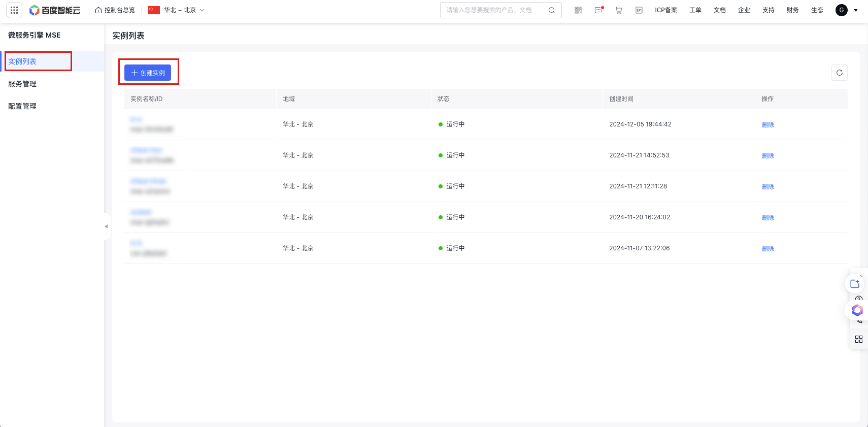Expand the account dropdown arrow
868x427 pixels.
coord(856,10)
